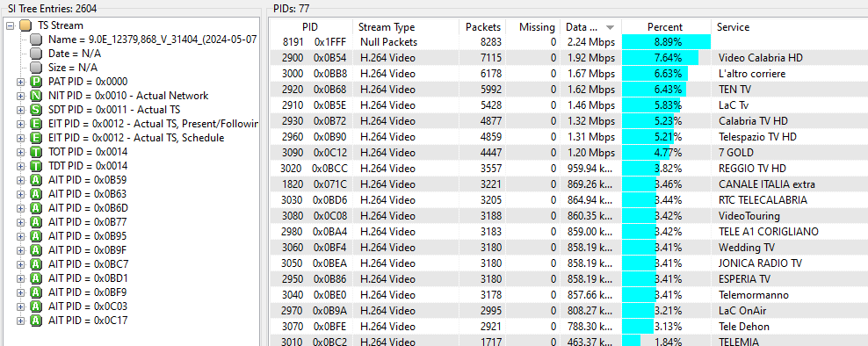The width and height of the screenshot is (868, 346).
Task: Sort by the PID column header
Action: 310,27
